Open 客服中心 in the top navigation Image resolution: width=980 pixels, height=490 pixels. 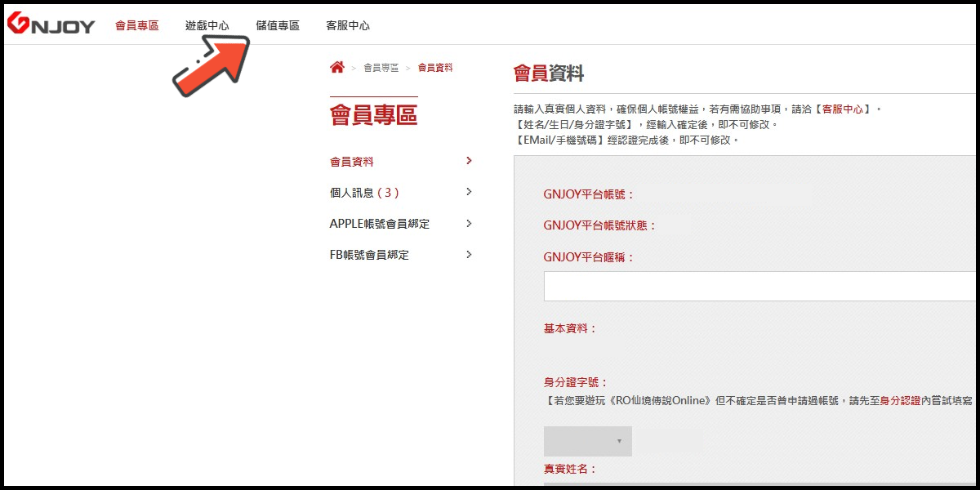348,25
